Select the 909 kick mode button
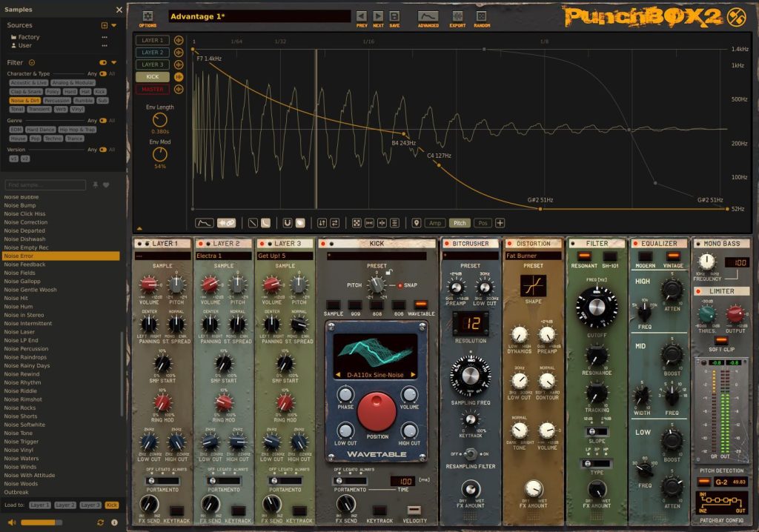 [355, 305]
